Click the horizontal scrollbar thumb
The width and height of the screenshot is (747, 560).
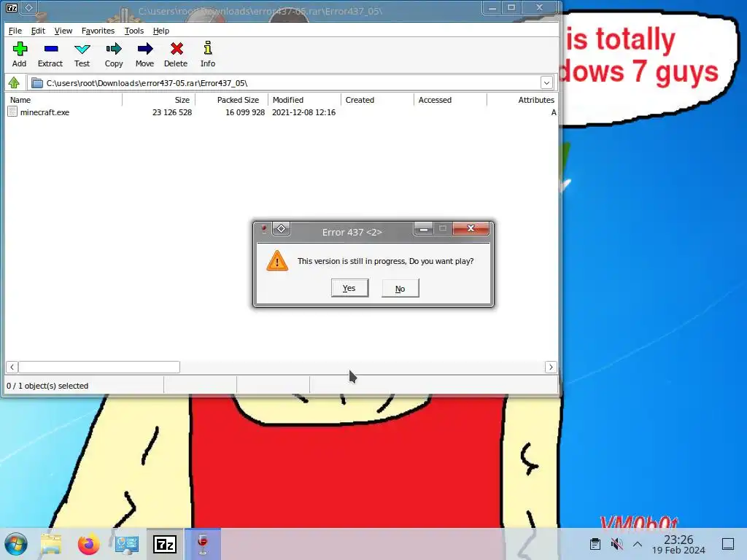(x=99, y=367)
